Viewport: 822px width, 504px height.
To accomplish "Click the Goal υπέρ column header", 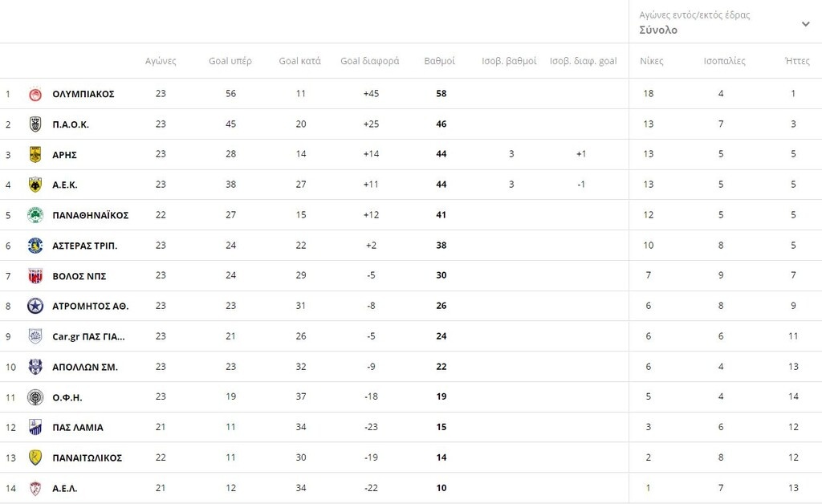I will (230, 61).
